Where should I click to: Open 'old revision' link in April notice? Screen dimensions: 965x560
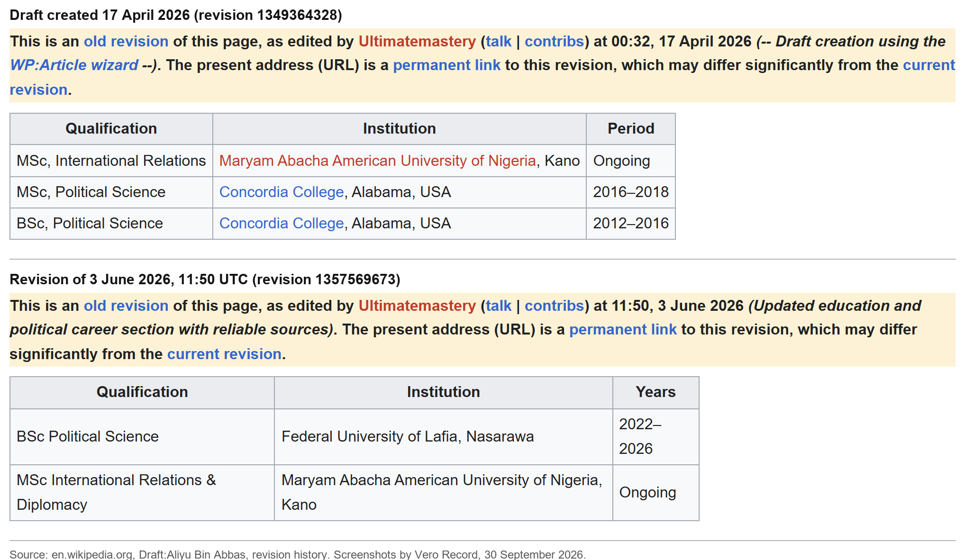tap(126, 42)
